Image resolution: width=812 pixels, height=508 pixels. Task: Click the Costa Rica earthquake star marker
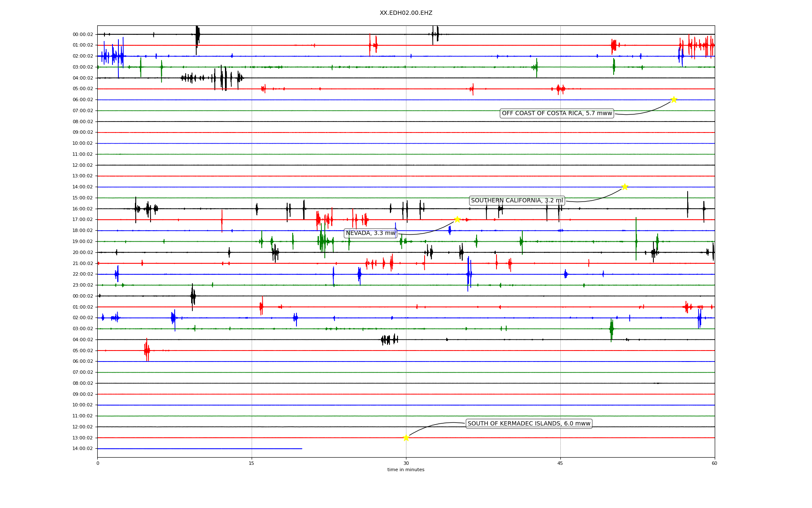[674, 99]
